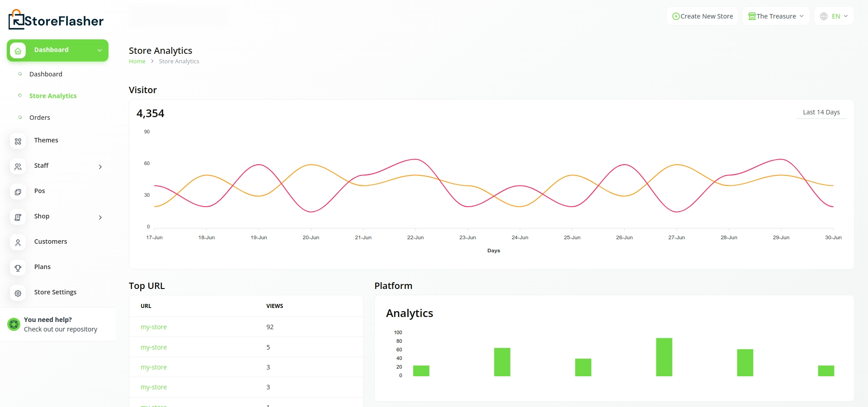The image size is (868, 407).
Task: Click the Customers person icon
Action: click(x=18, y=243)
